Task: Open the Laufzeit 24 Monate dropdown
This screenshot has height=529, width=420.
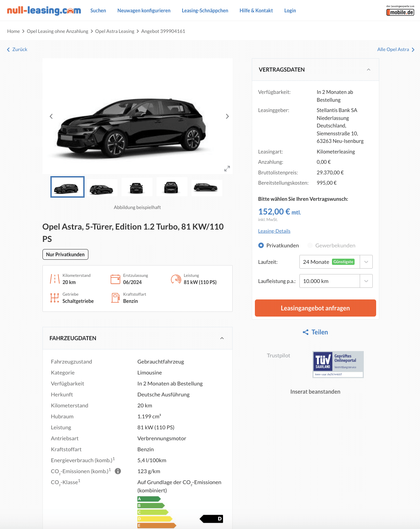Action: point(336,262)
